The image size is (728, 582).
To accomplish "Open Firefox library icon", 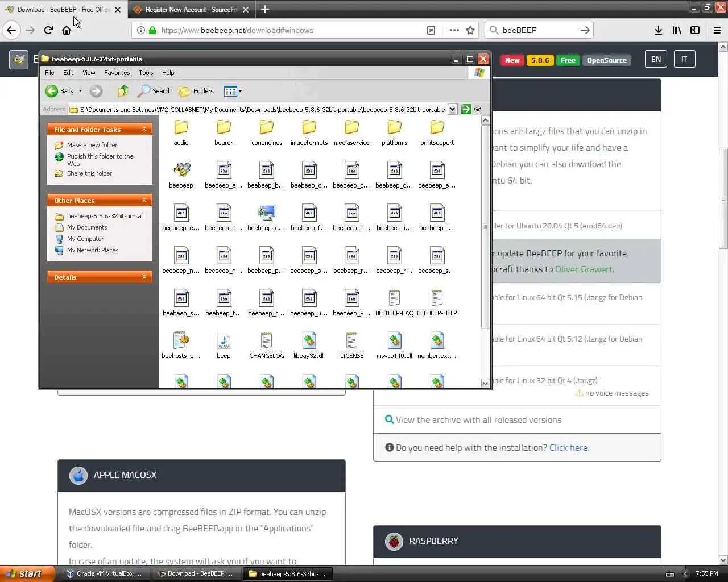I will pyautogui.click(x=676, y=30).
